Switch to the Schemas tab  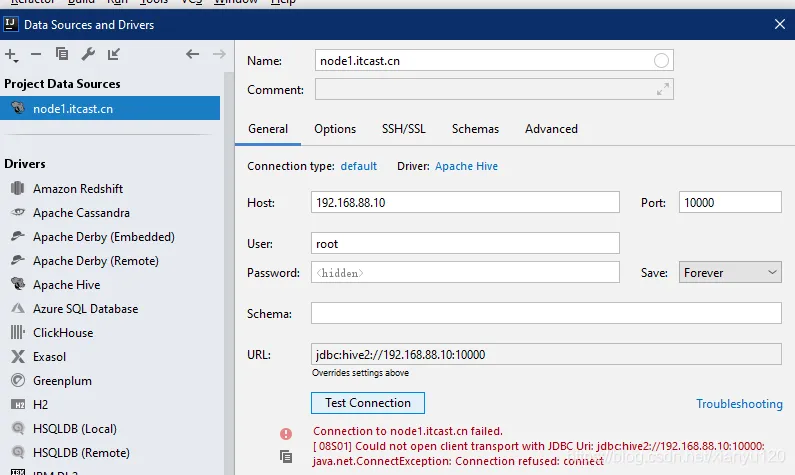tap(475, 129)
